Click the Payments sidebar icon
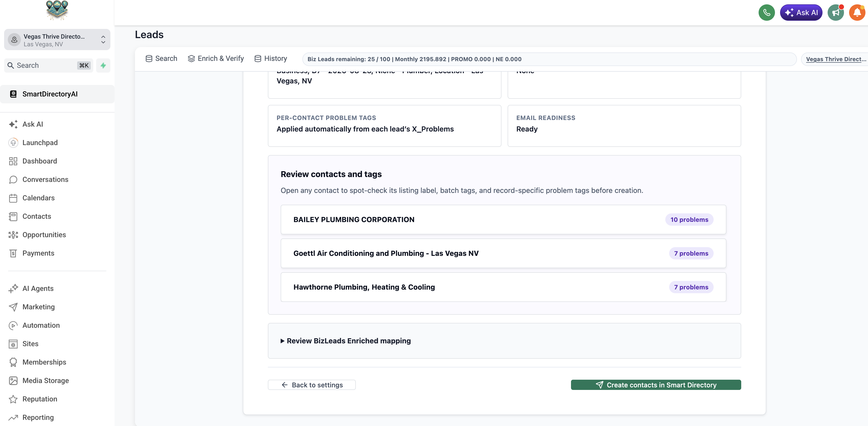This screenshot has height=426, width=868. (x=13, y=253)
